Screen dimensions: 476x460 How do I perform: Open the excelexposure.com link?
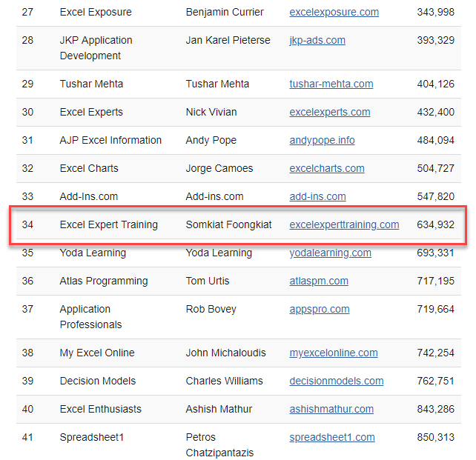pos(334,12)
